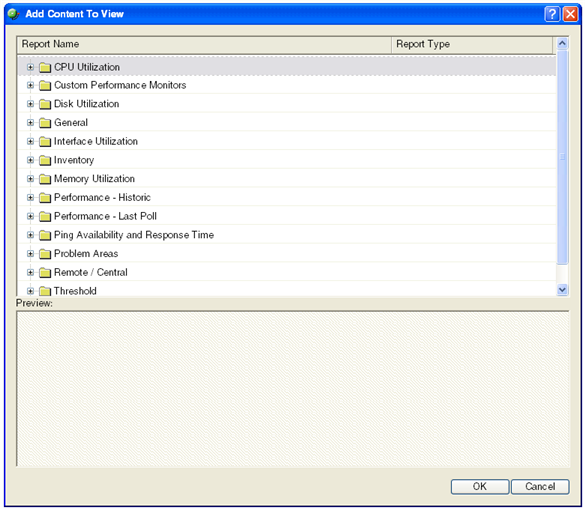
Task: Click the Problem Areas folder icon
Action: tap(45, 254)
